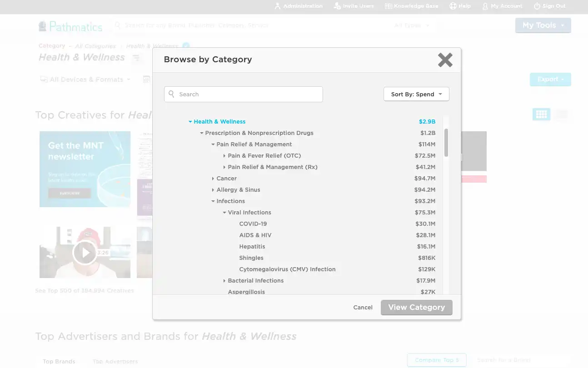Open the Sort By: Spend dropdown
Image resolution: width=588 pixels, height=368 pixels.
[x=416, y=94]
